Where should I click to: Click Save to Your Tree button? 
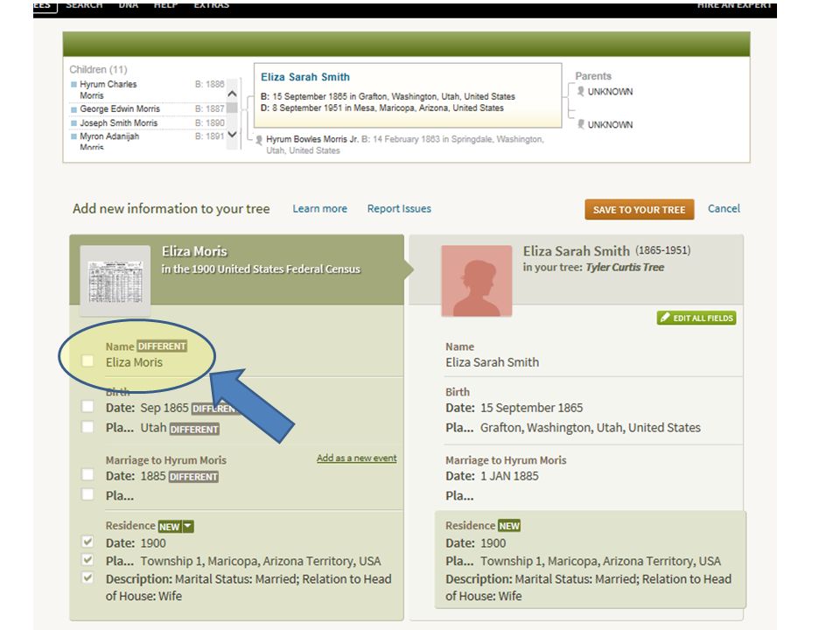click(x=639, y=209)
